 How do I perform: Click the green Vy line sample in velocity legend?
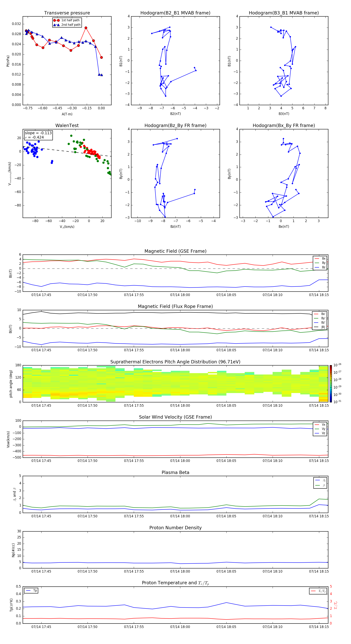[316, 429]
